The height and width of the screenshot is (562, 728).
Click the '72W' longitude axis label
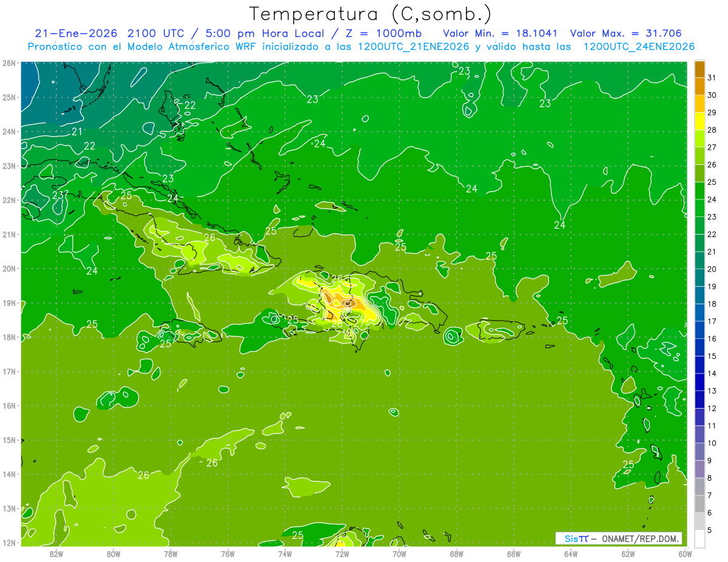[x=342, y=554]
